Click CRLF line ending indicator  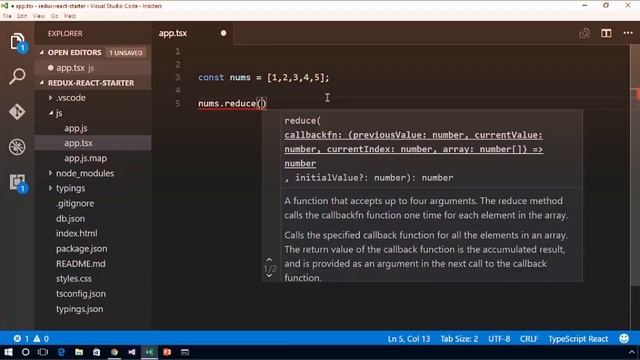point(529,339)
